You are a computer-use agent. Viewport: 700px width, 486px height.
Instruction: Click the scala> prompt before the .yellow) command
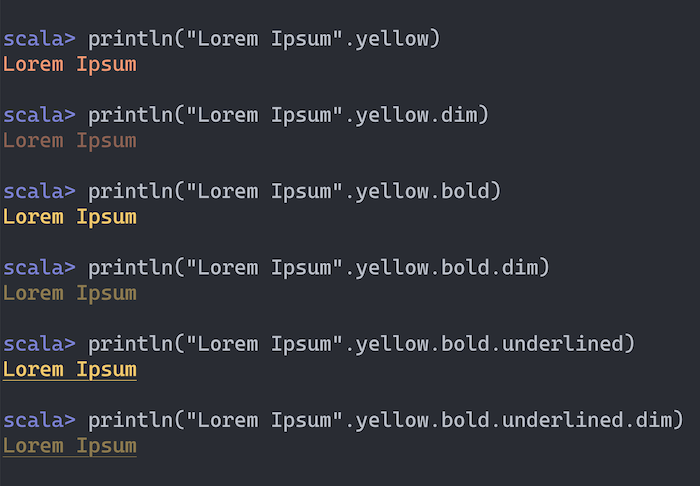(x=39, y=40)
